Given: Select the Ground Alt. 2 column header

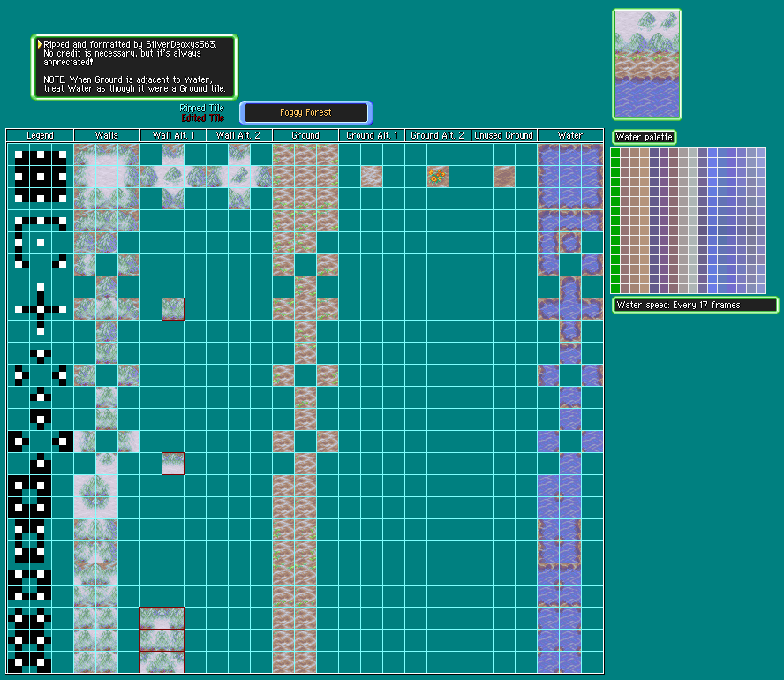Looking at the screenshot, I should pyautogui.click(x=438, y=135).
